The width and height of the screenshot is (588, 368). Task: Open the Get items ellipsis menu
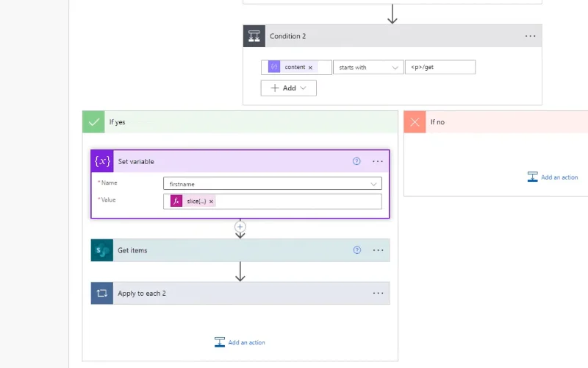pyautogui.click(x=378, y=250)
